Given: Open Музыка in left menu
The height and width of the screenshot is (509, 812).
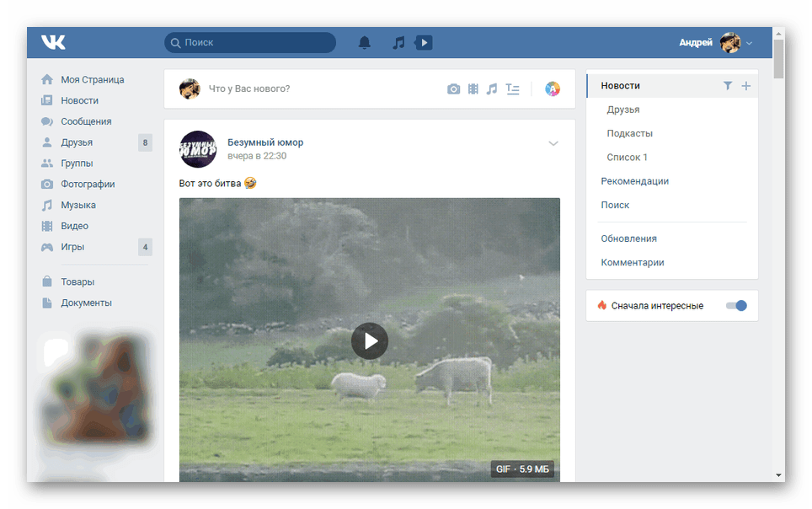Looking at the screenshot, I should 78,205.
